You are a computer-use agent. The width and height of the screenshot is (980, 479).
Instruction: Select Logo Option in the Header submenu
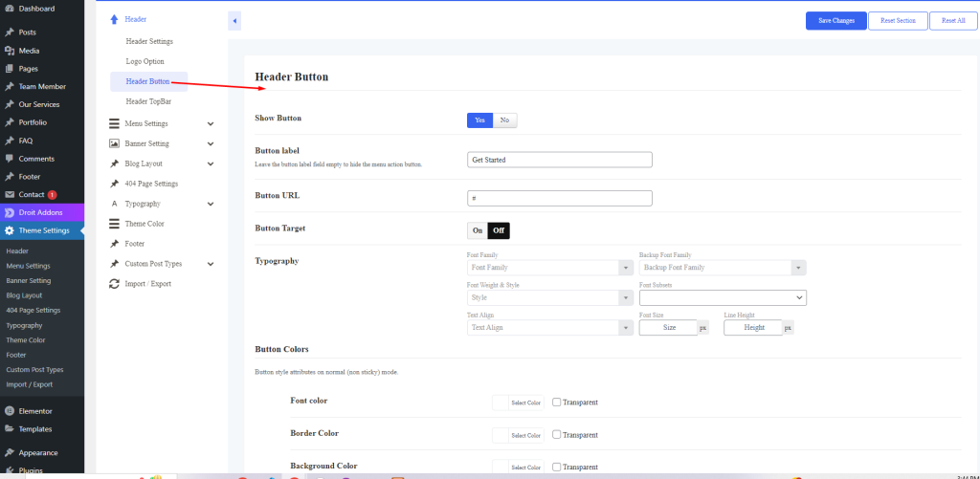(x=145, y=61)
